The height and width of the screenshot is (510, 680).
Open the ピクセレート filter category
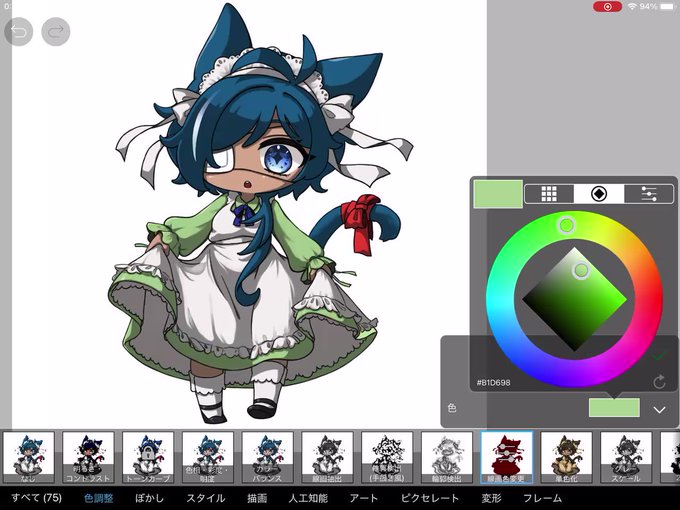click(430, 498)
